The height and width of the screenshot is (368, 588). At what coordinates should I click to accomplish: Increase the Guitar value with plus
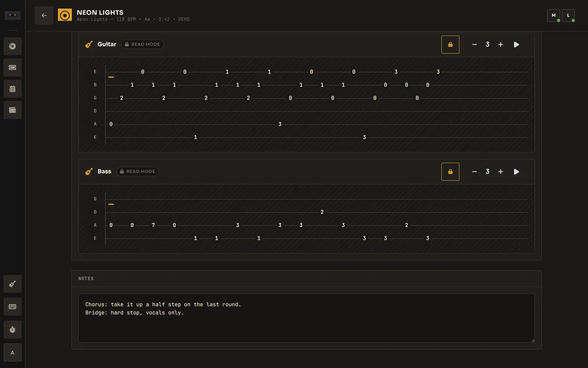click(501, 45)
